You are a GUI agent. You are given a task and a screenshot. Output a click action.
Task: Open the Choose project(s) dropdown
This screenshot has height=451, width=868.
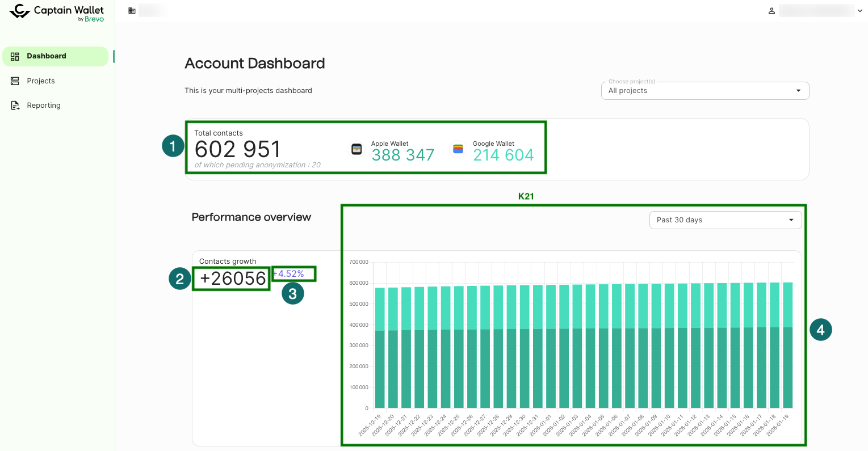(705, 91)
